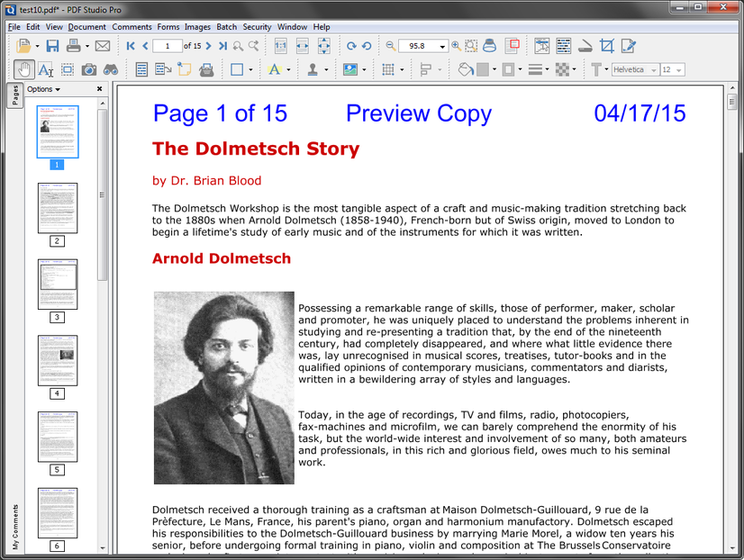This screenshot has height=560, width=744.
Task: Click the zoom in magnifier
Action: [x=456, y=46]
